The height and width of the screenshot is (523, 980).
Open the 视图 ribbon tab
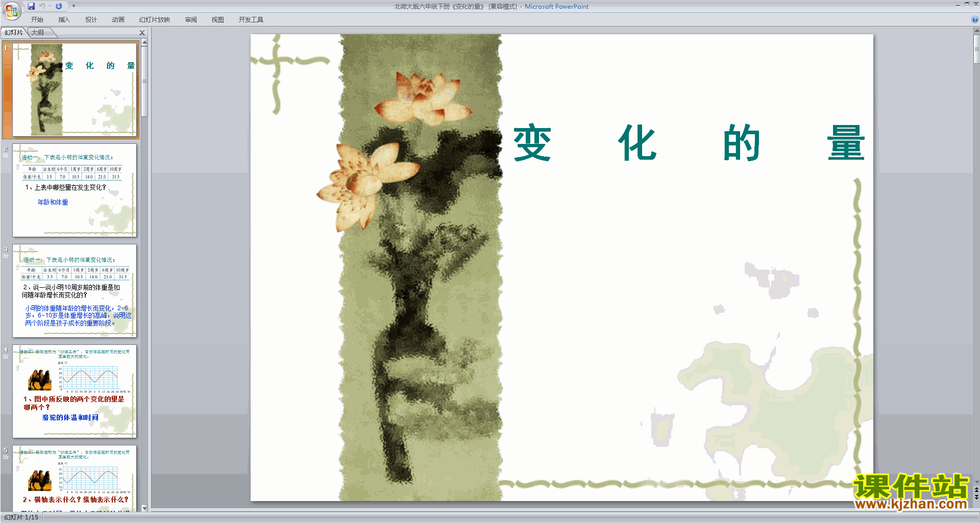[218, 20]
